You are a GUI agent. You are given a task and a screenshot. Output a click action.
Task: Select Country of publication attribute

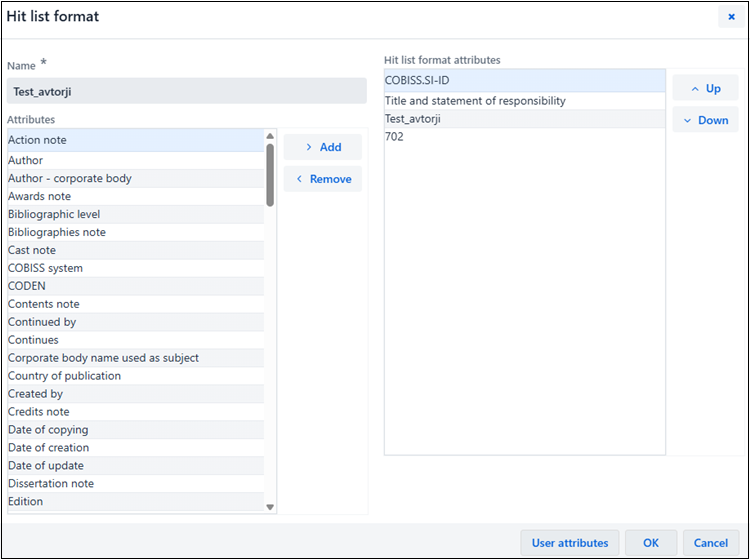(136, 375)
